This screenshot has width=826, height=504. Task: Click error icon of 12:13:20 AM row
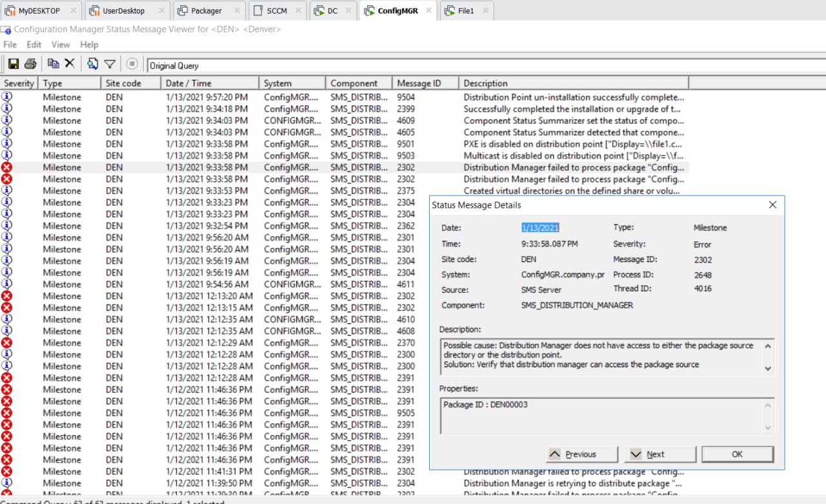6,296
